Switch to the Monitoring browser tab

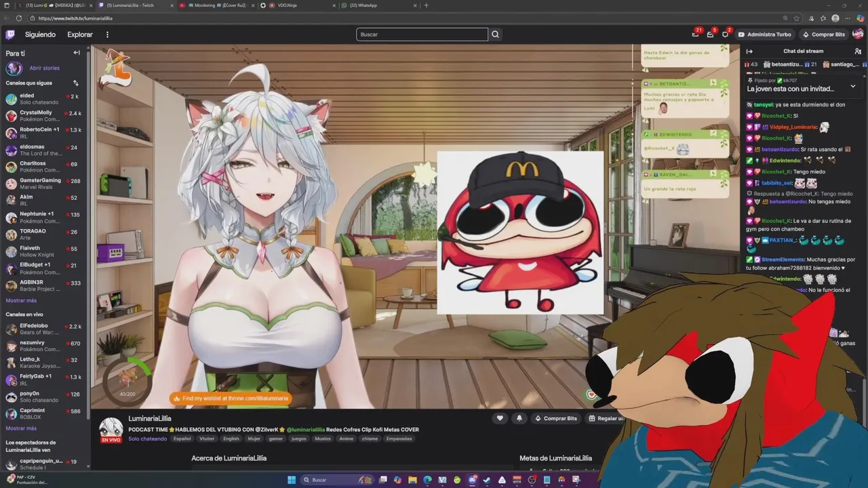point(217,5)
